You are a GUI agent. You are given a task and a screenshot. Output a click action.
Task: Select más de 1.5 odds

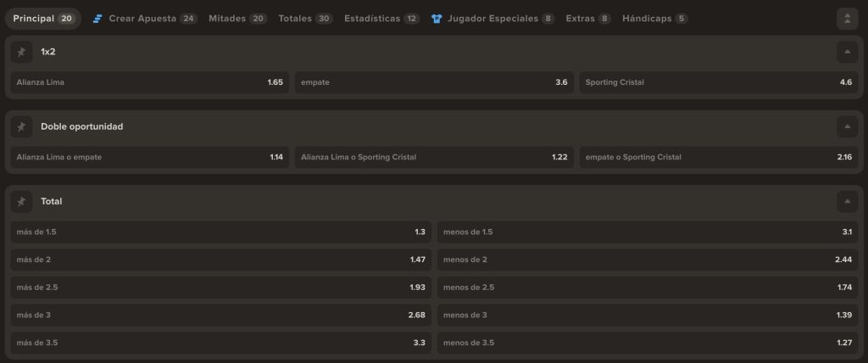(x=221, y=232)
